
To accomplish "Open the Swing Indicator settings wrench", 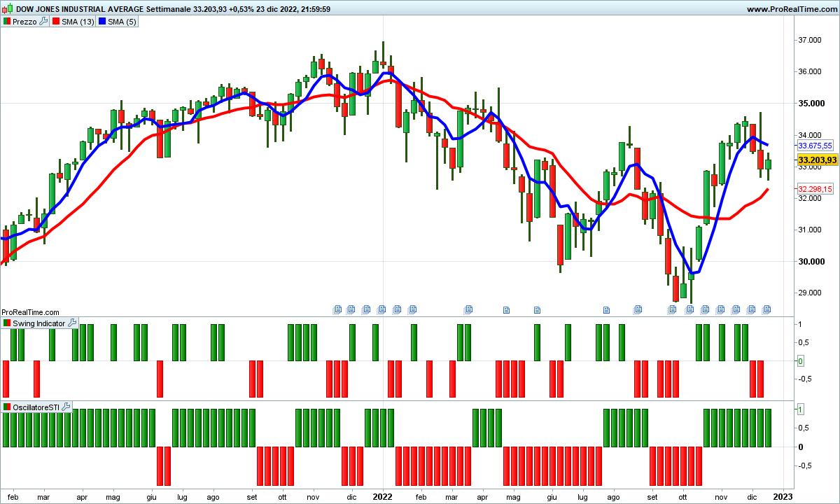I will (x=72, y=323).
